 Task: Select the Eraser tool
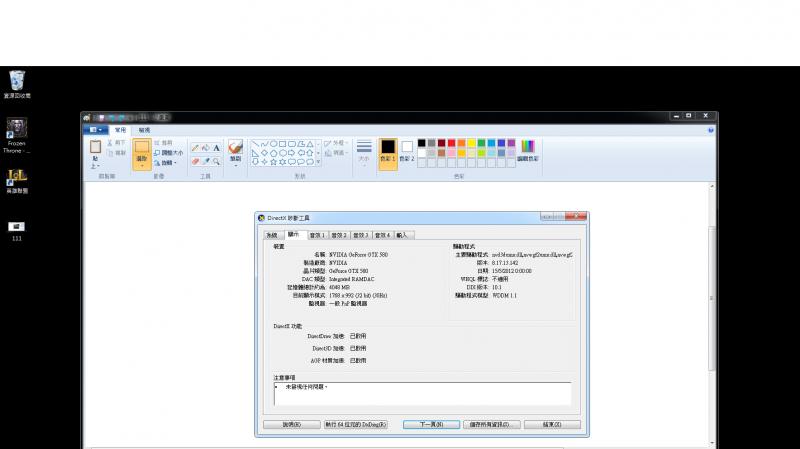tap(195, 161)
